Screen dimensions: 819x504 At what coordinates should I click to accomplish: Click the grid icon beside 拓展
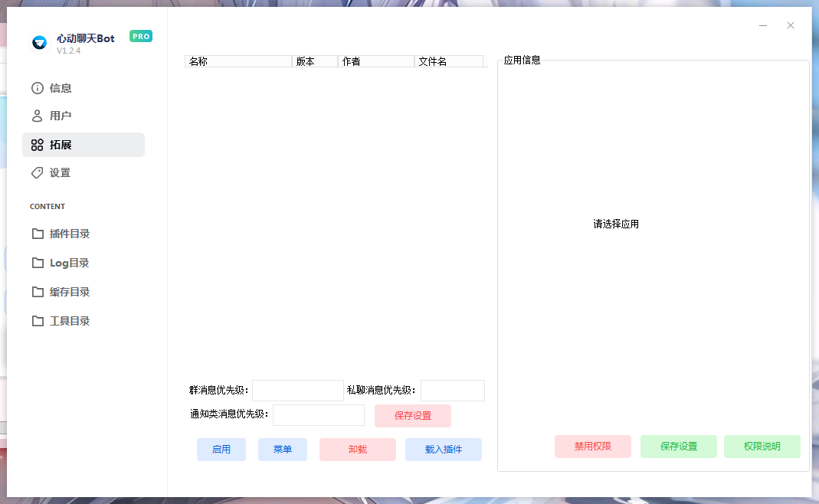click(x=37, y=145)
